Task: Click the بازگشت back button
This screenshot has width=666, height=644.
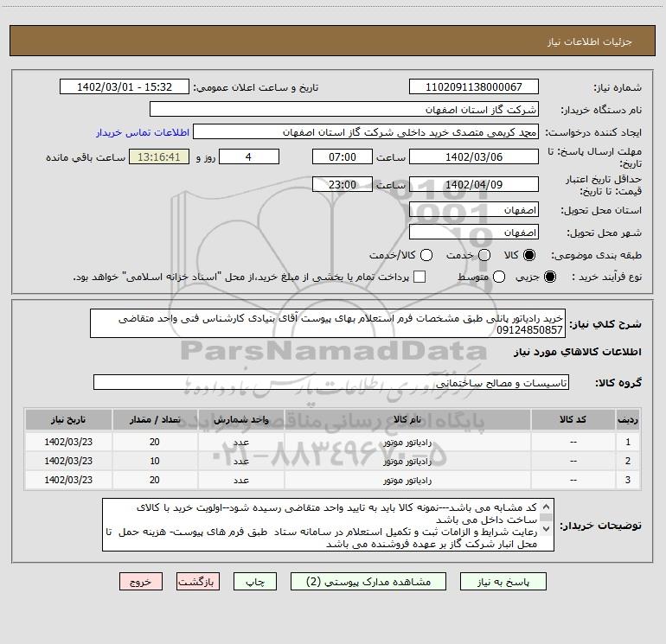Action: [x=198, y=582]
